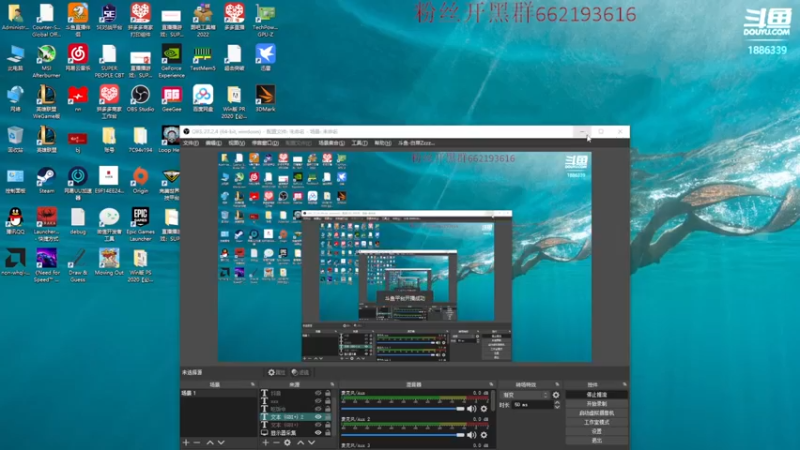Adjust the first Mic/Aux volume slider
Image resolution: width=800 pixels, height=450 pixels.
coord(403,409)
